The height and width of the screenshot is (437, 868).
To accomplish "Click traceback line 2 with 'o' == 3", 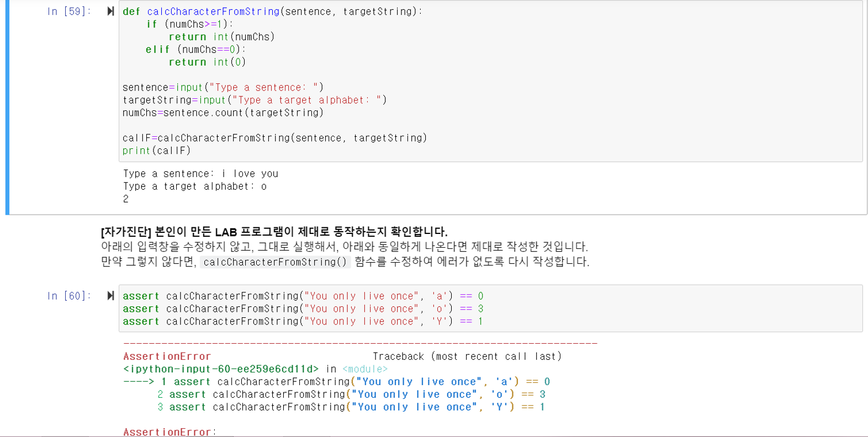I will pos(351,395).
